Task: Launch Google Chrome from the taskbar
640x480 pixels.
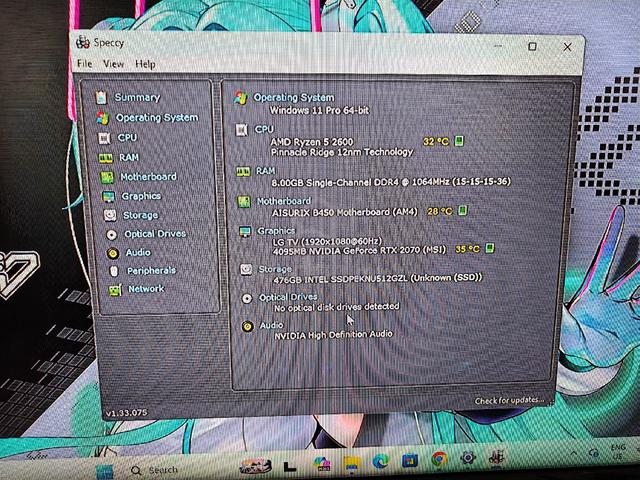Action: (x=439, y=459)
